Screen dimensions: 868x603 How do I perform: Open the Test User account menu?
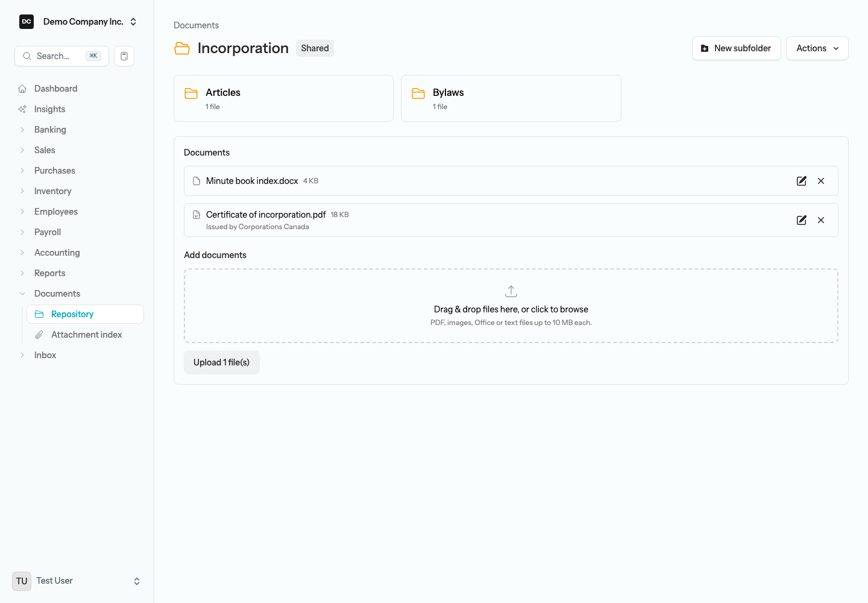pos(77,581)
